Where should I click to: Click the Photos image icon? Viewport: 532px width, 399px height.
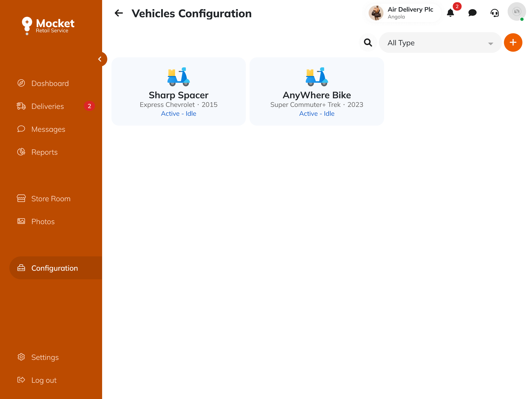(21, 221)
